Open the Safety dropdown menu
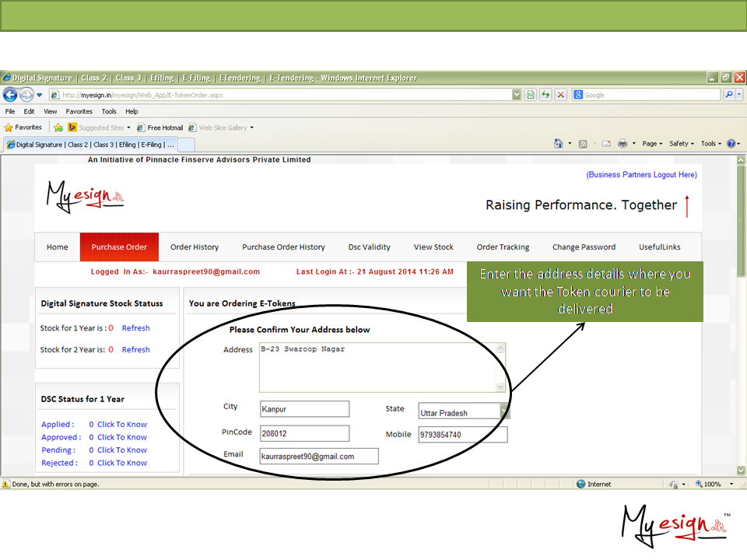The width and height of the screenshot is (747, 560). click(681, 144)
